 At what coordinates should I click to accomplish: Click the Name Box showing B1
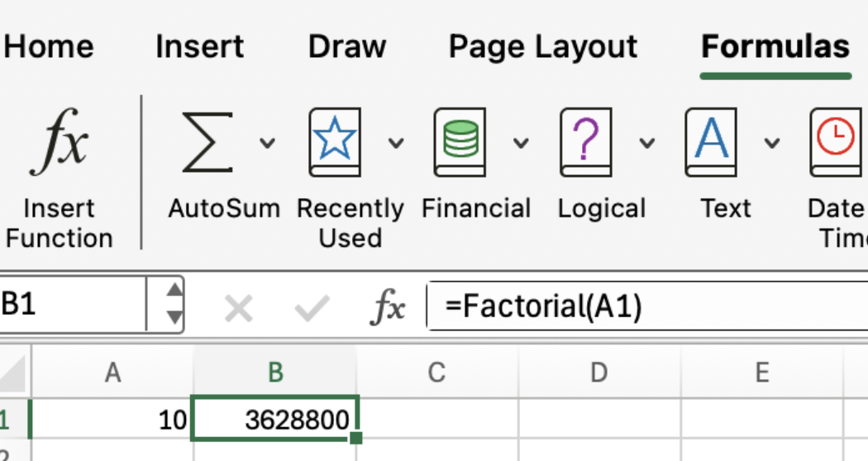point(73,304)
